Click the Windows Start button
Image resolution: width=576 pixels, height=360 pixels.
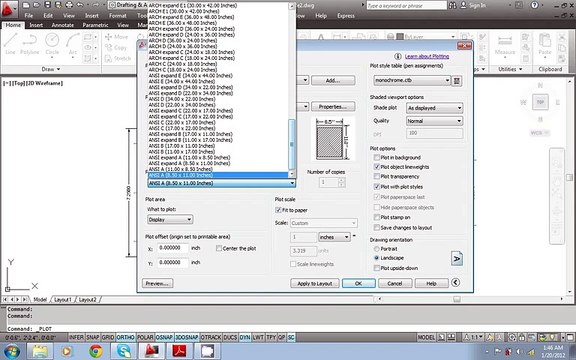[x=11, y=351]
